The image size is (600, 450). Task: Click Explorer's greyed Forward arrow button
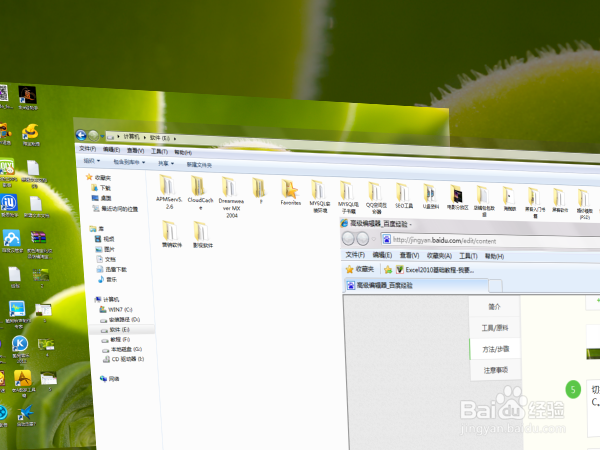[x=93, y=135]
